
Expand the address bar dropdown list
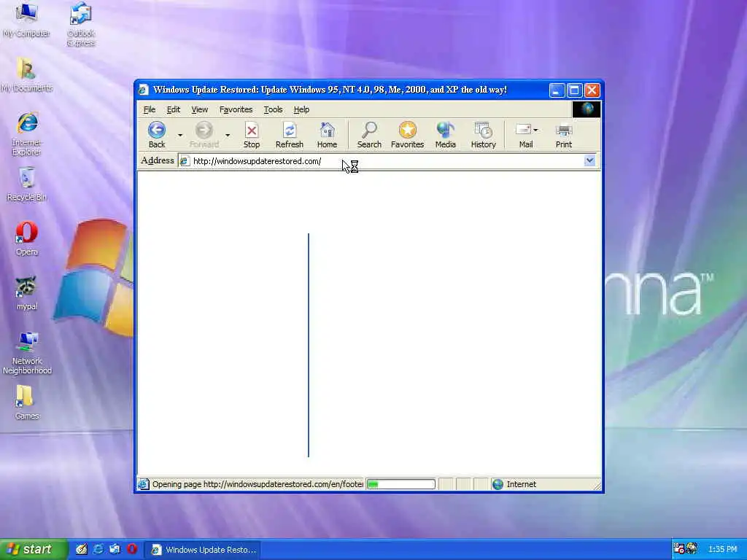click(589, 160)
